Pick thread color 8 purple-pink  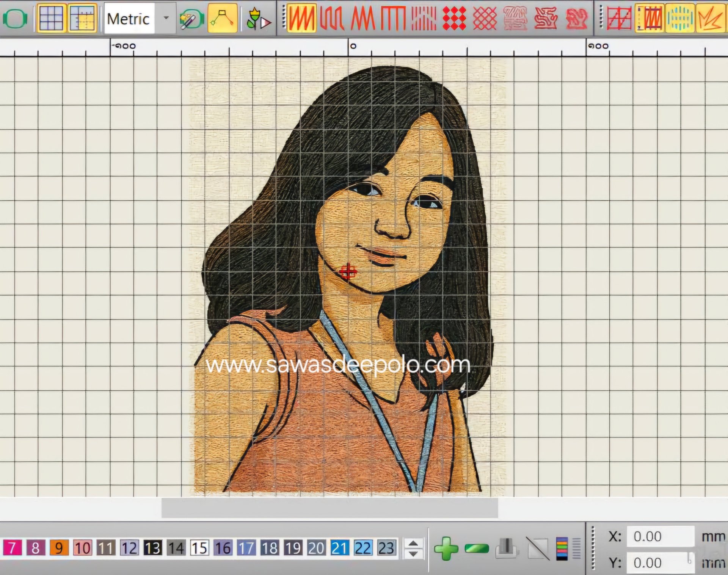36,548
